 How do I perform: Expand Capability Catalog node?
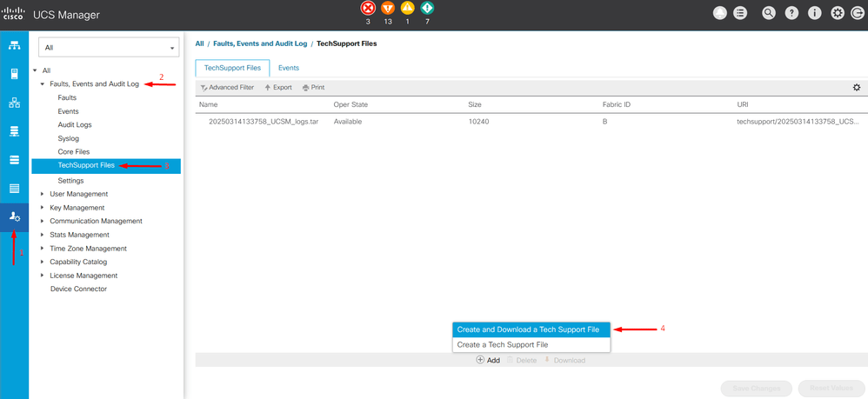(x=42, y=262)
